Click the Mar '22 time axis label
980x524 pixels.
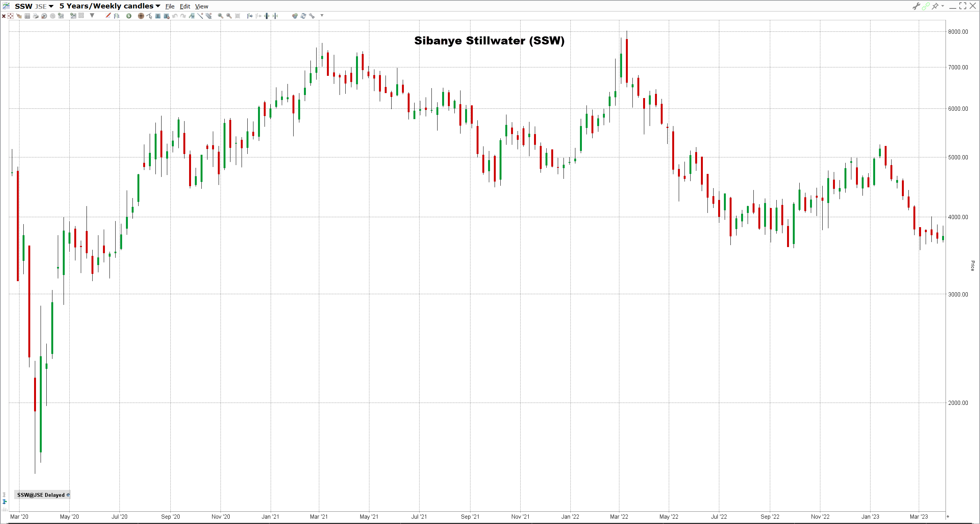pyautogui.click(x=619, y=517)
